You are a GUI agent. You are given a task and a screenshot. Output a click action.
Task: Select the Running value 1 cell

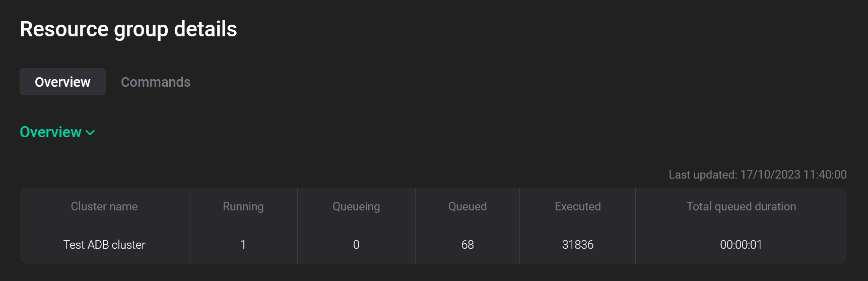(x=243, y=245)
